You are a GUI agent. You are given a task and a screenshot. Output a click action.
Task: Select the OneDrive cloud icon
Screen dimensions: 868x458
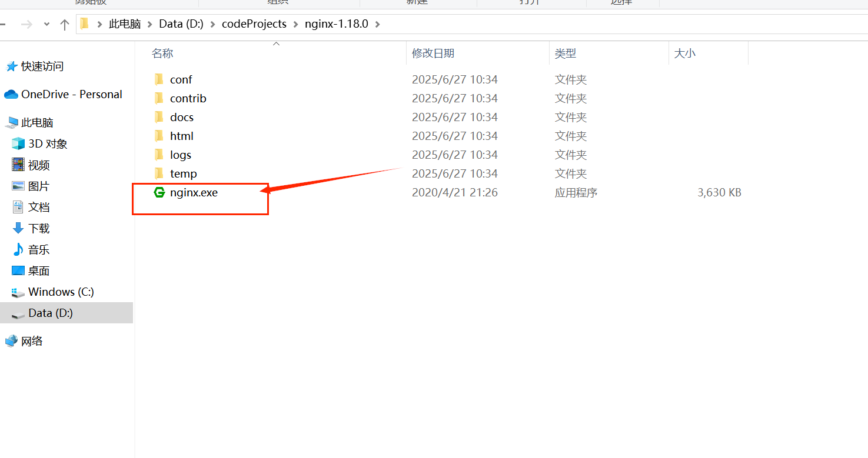point(11,95)
